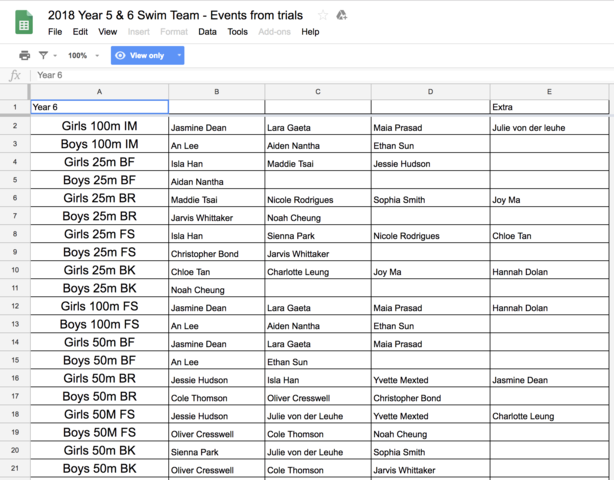Select the Girls 25m BF cell
Image resolution: width=614 pixels, height=480 pixels.
(x=99, y=162)
